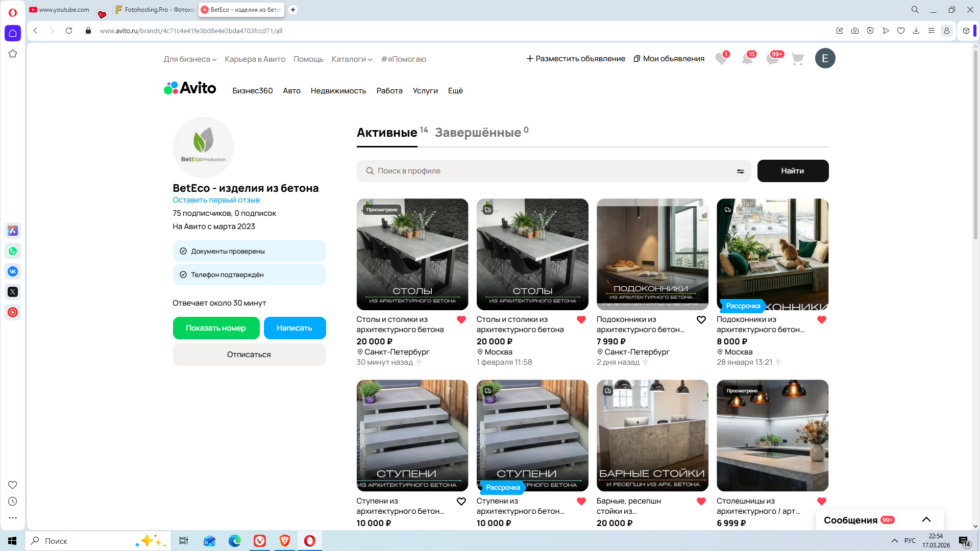Open the shopping cart icon
The image size is (980, 551).
797,59
